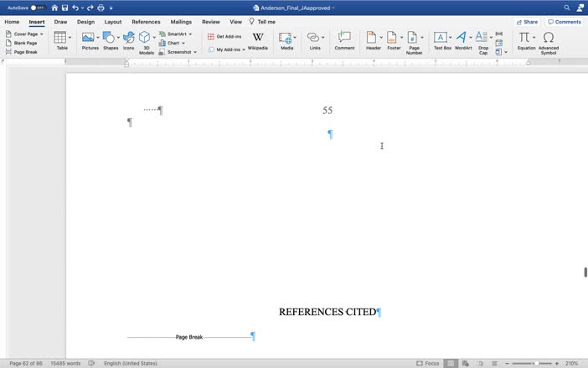The image size is (588, 368).
Task: Switch to the Home tab
Action: [x=12, y=22]
